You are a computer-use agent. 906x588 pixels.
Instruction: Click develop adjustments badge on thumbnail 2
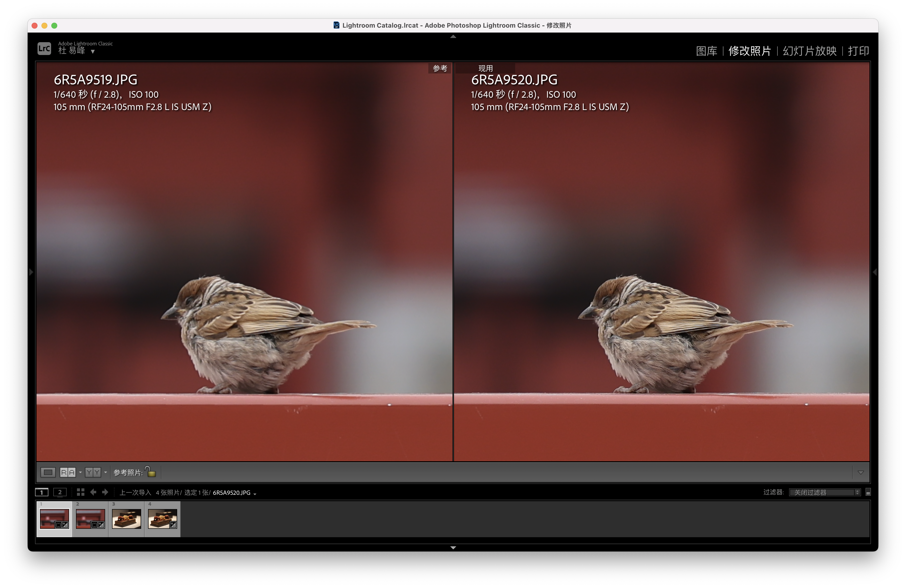pos(101,525)
